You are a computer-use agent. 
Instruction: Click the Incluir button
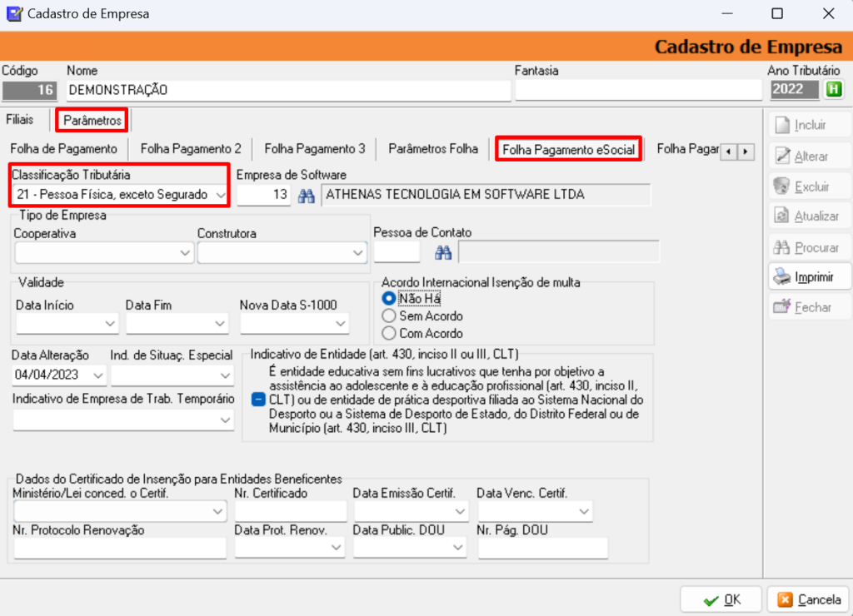810,125
